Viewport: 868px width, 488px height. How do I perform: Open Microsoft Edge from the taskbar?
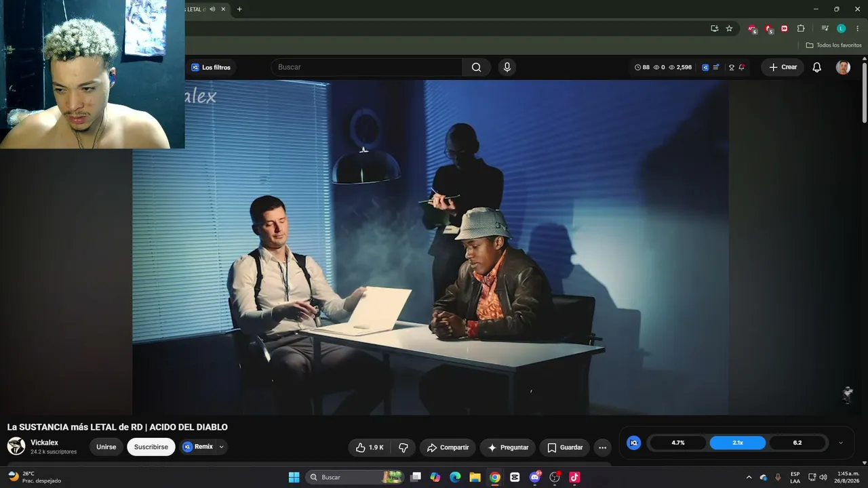click(455, 477)
